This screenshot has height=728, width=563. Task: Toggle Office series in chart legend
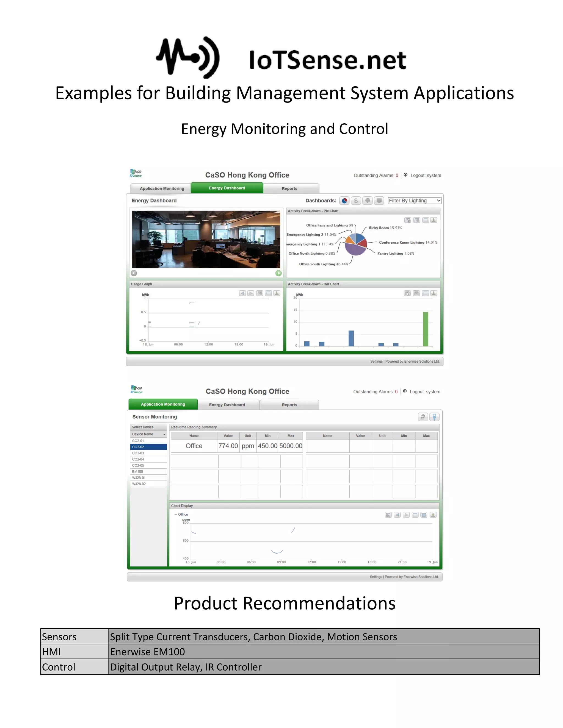181,514
